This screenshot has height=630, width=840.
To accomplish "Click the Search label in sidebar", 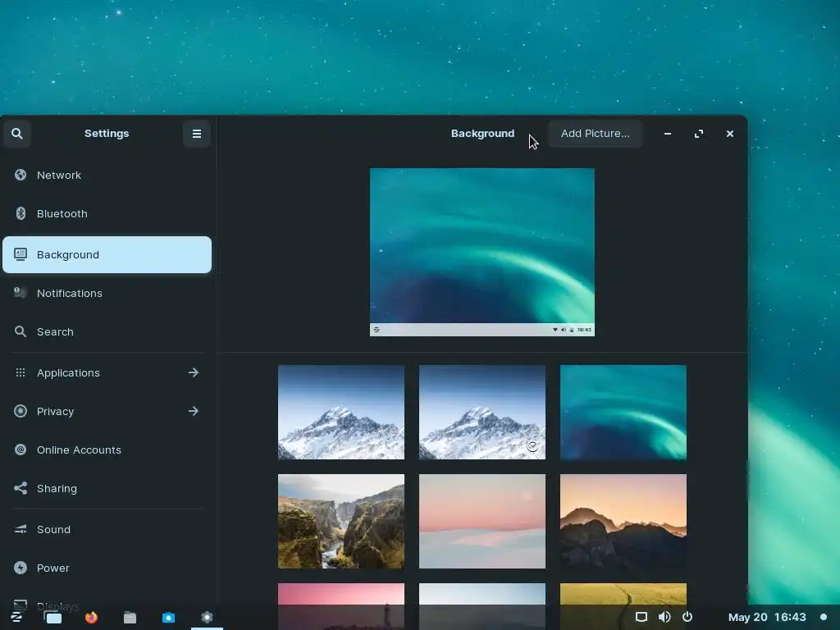I will (x=55, y=331).
